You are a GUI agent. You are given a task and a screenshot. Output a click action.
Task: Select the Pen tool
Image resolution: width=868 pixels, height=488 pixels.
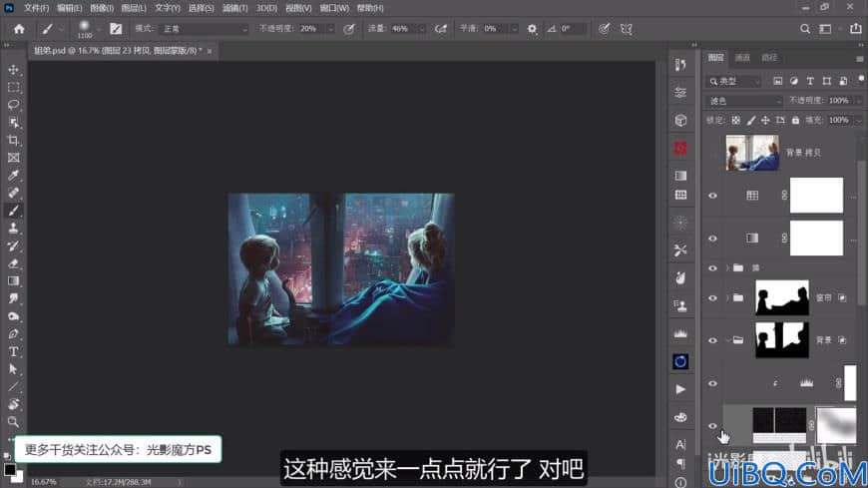(x=13, y=334)
